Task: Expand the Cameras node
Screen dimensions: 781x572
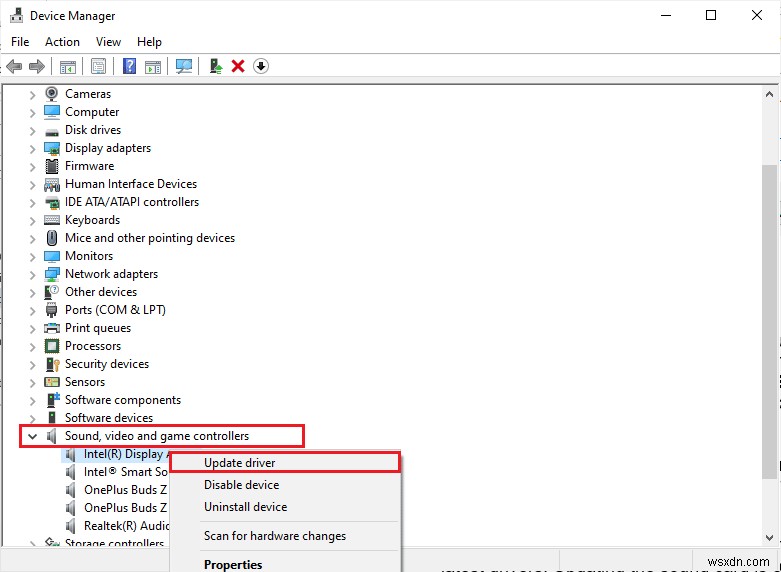Action: click(32, 94)
